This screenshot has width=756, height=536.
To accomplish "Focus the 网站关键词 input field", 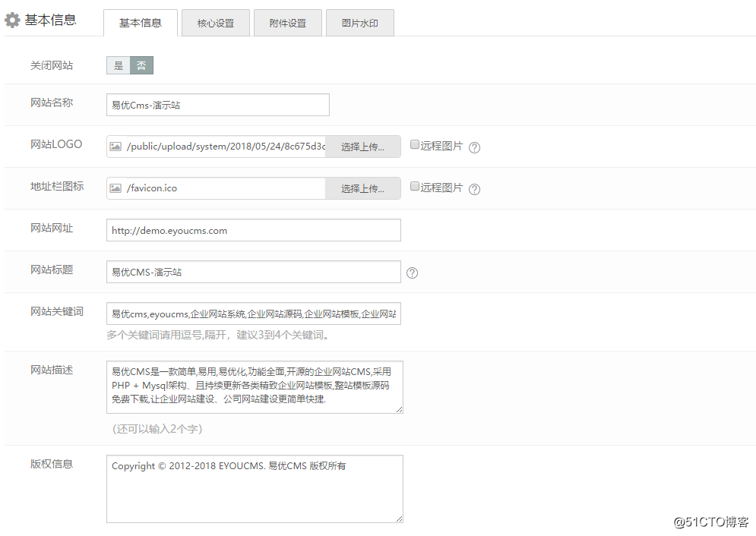I will coord(254,314).
